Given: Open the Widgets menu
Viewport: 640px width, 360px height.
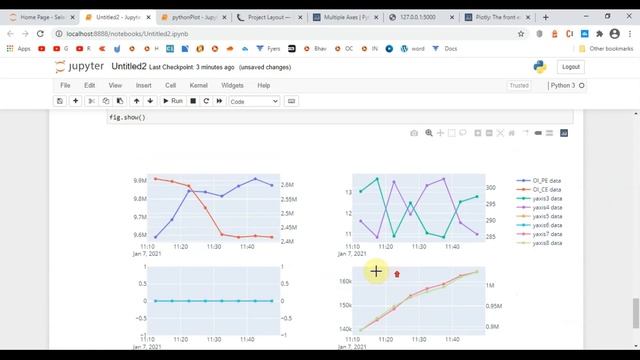Looking at the screenshot, I should (x=232, y=85).
